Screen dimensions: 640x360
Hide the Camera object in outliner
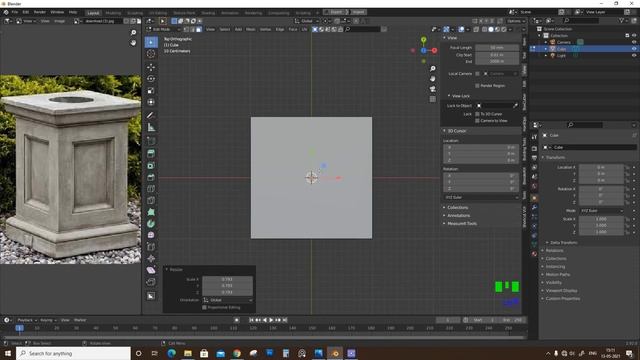coord(634,42)
